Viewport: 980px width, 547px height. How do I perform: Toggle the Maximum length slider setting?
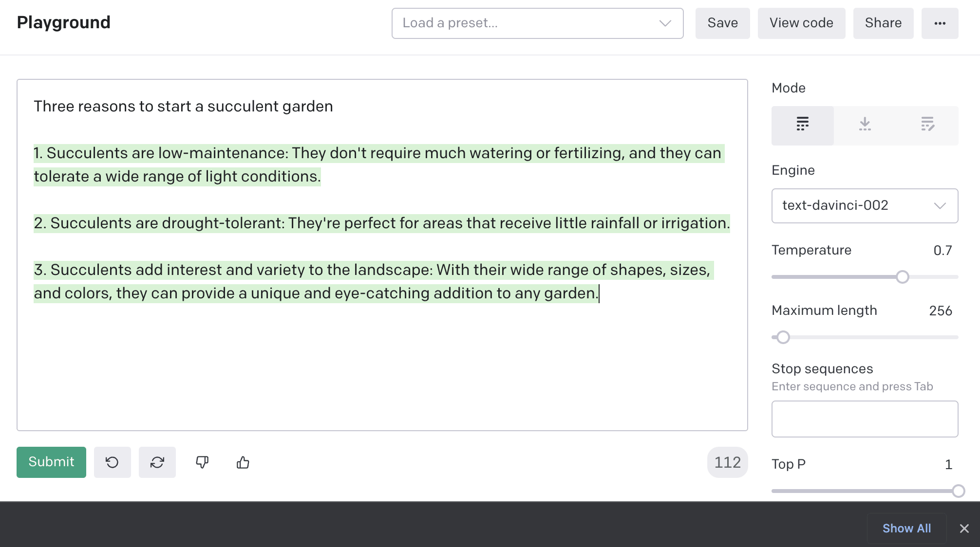coord(783,336)
